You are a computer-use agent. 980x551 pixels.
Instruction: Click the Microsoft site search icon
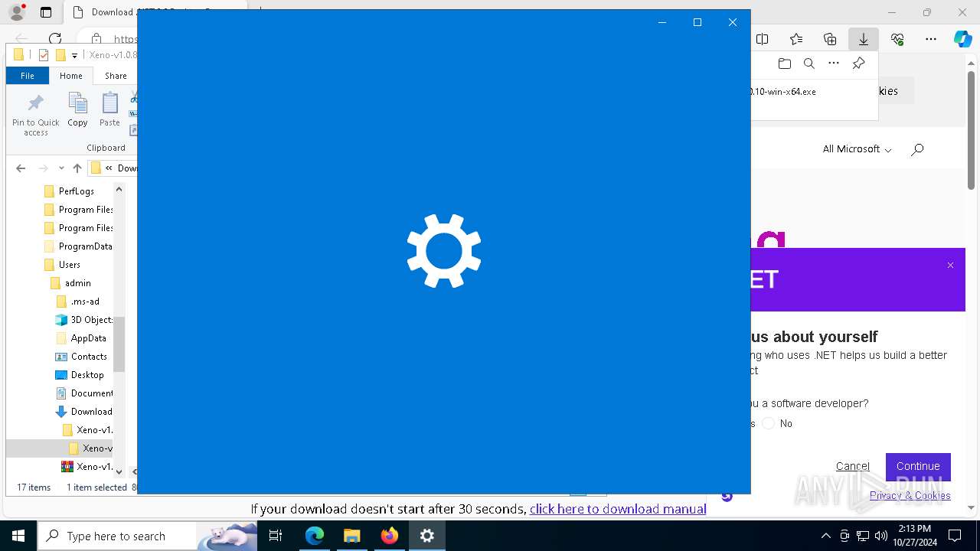coord(917,149)
